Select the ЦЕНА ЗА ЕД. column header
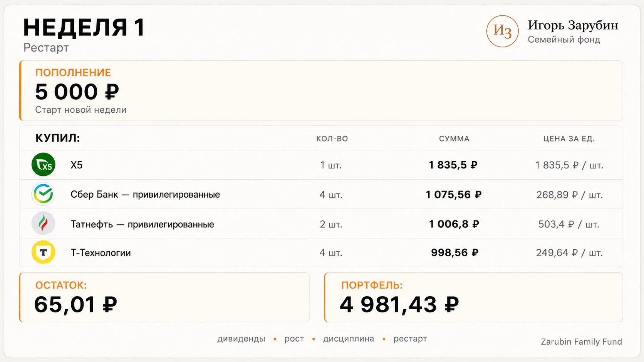The height and width of the screenshot is (362, 644). click(x=569, y=139)
